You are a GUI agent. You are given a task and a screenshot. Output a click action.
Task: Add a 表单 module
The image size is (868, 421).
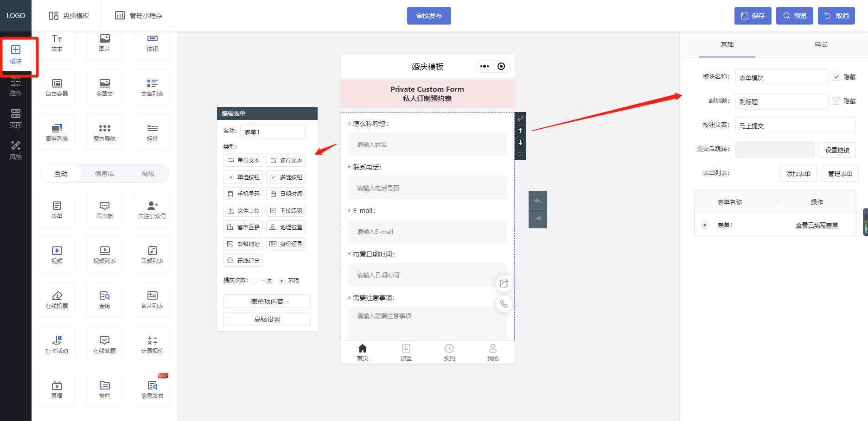tap(57, 209)
